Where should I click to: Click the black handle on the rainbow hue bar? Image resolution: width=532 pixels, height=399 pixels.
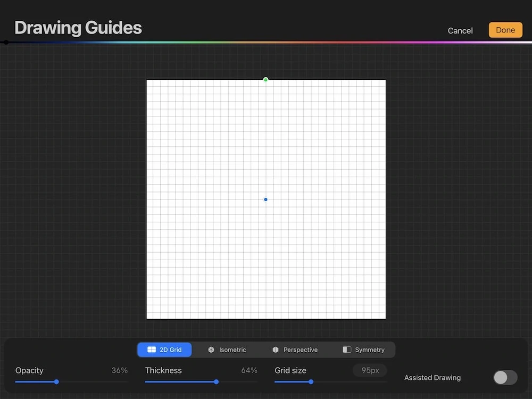pos(6,43)
